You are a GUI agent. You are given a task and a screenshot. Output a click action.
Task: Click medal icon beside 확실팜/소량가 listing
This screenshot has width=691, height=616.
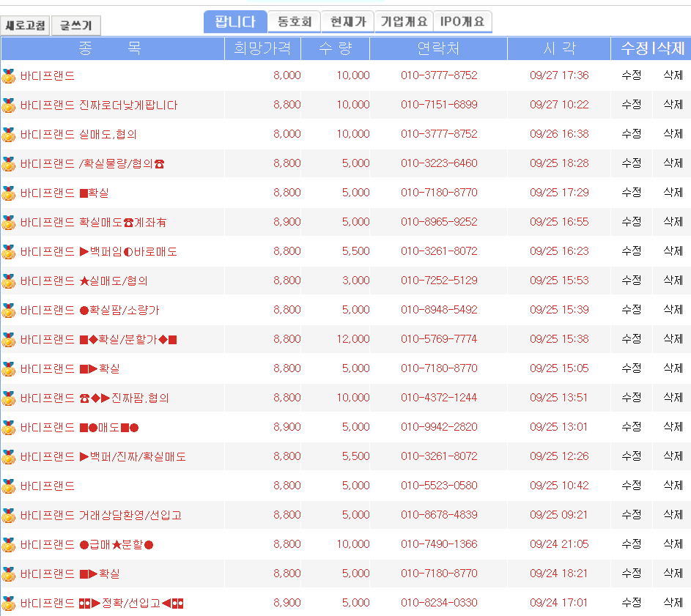coord(8,311)
